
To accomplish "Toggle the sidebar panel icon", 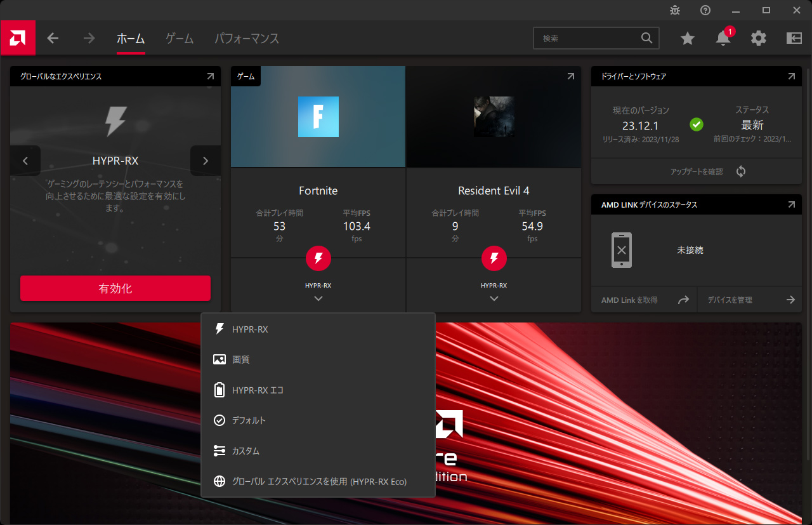I will (x=794, y=39).
